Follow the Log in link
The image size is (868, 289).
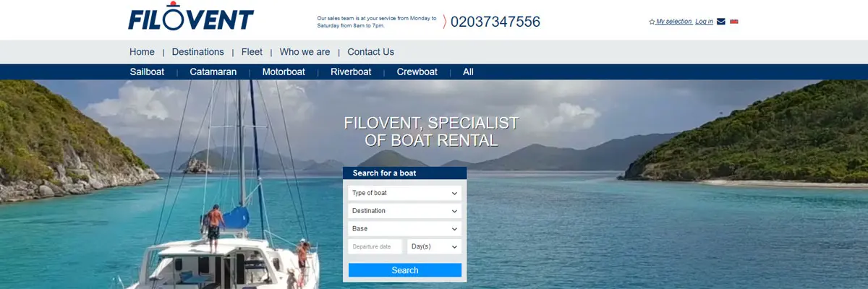pos(705,22)
